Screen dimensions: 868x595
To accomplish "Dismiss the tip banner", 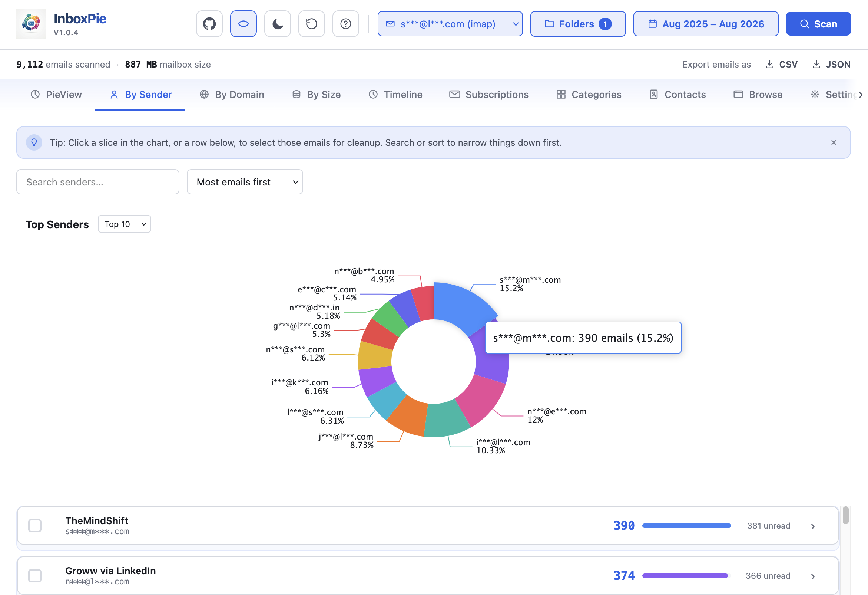I will pos(834,142).
